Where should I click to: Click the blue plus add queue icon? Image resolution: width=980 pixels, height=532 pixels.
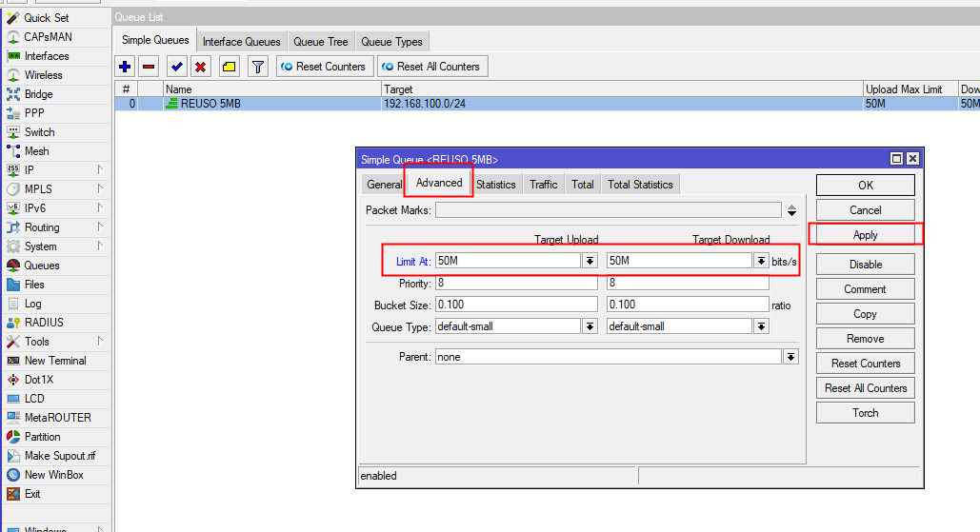point(125,67)
